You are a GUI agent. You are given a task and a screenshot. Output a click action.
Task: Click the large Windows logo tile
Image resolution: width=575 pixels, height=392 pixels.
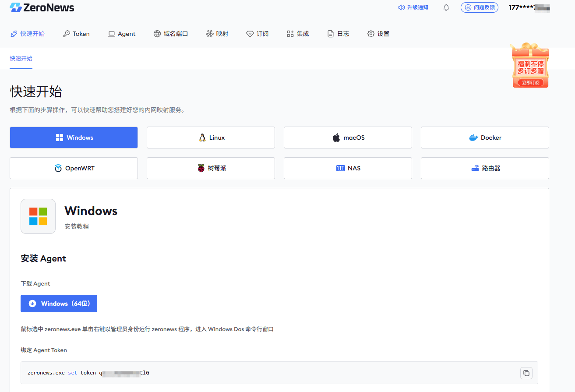38,216
